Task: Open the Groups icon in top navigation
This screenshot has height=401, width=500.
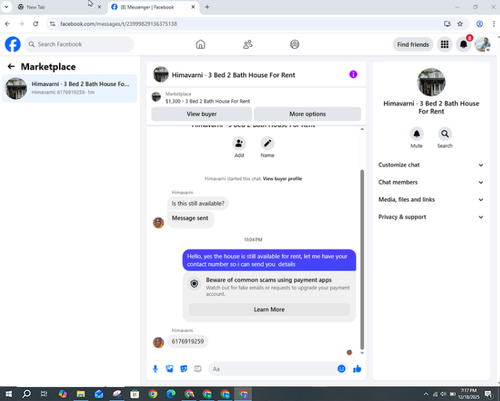Action: pos(295,44)
